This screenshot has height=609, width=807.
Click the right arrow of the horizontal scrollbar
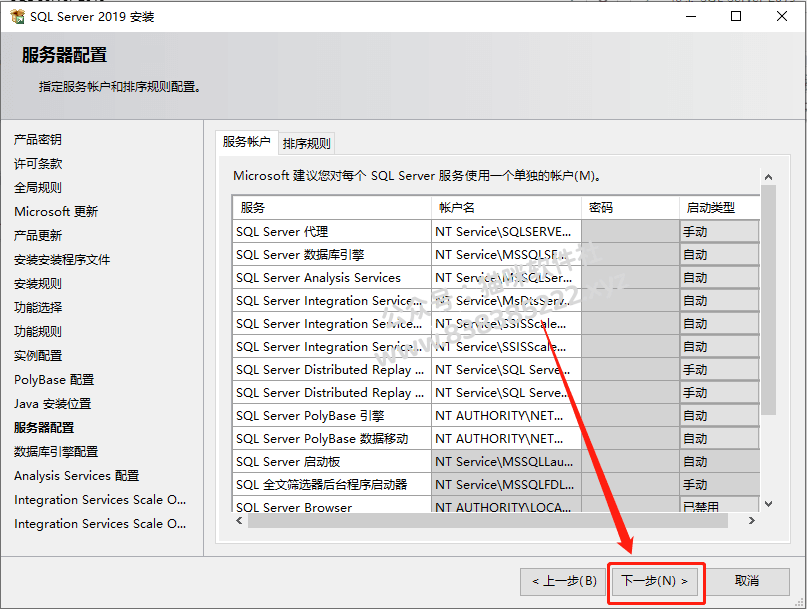click(752, 520)
